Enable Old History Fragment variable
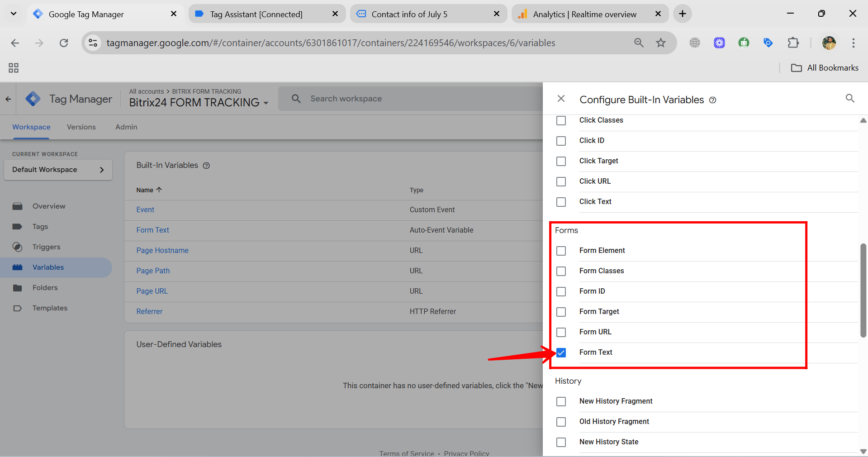This screenshot has height=457, width=868. (x=561, y=422)
